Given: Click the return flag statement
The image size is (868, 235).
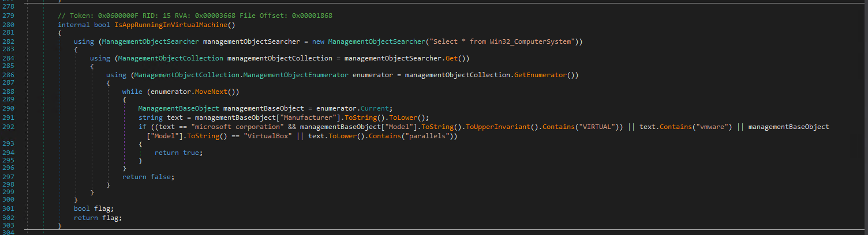Looking at the screenshot, I should [x=98, y=218].
